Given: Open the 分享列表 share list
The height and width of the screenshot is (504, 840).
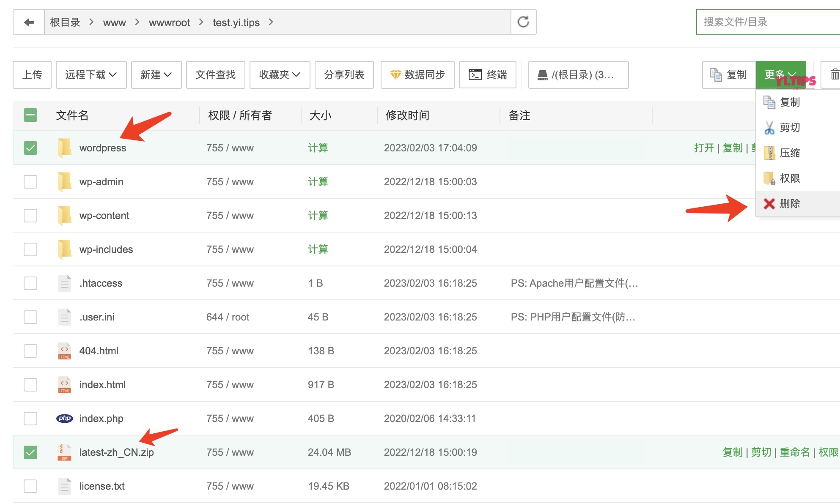Looking at the screenshot, I should coord(344,75).
